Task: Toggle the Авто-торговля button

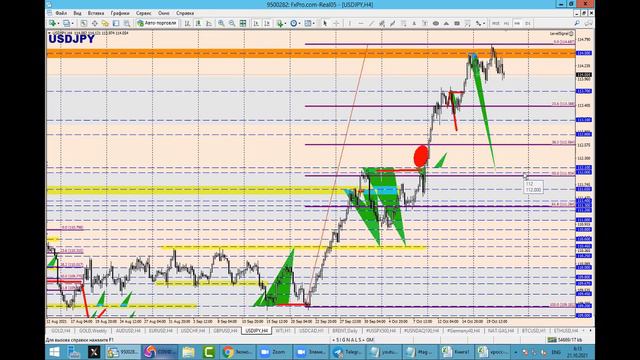Action: (x=157, y=23)
